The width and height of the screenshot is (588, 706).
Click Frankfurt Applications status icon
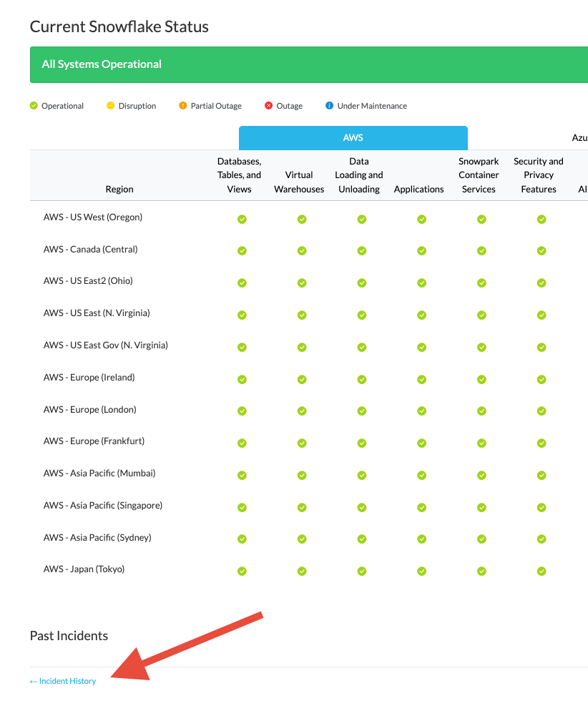tap(422, 443)
